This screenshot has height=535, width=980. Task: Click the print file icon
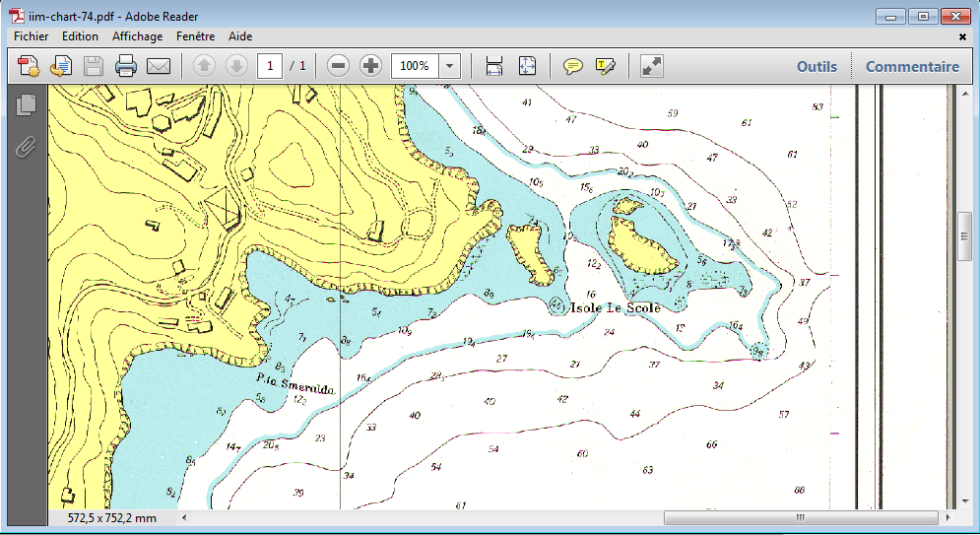coord(125,66)
